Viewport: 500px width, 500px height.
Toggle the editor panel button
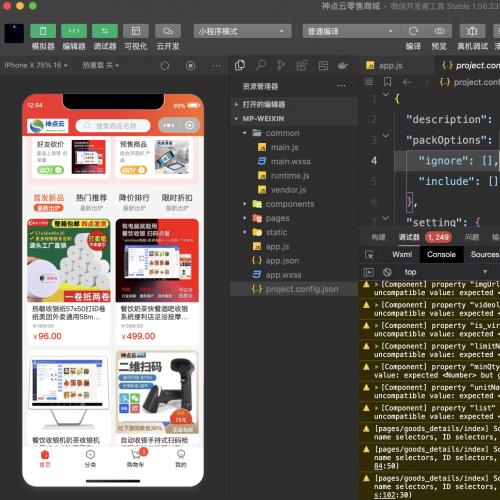click(x=74, y=31)
